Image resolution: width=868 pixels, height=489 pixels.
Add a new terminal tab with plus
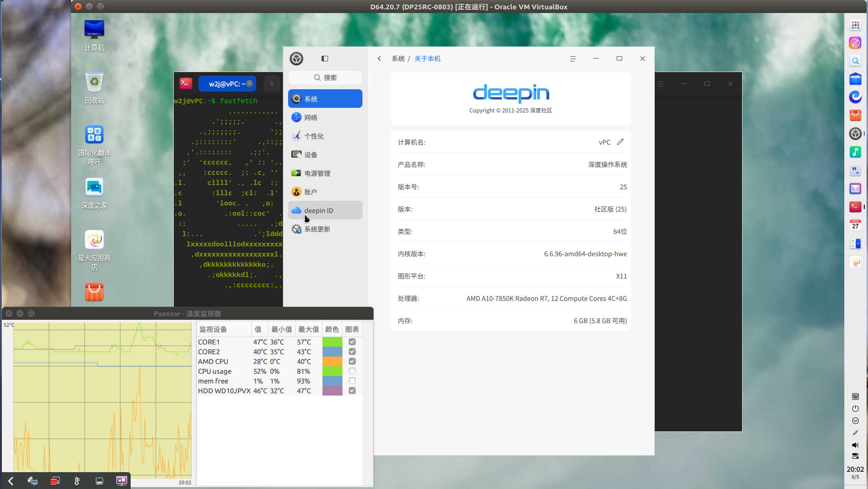(x=272, y=84)
